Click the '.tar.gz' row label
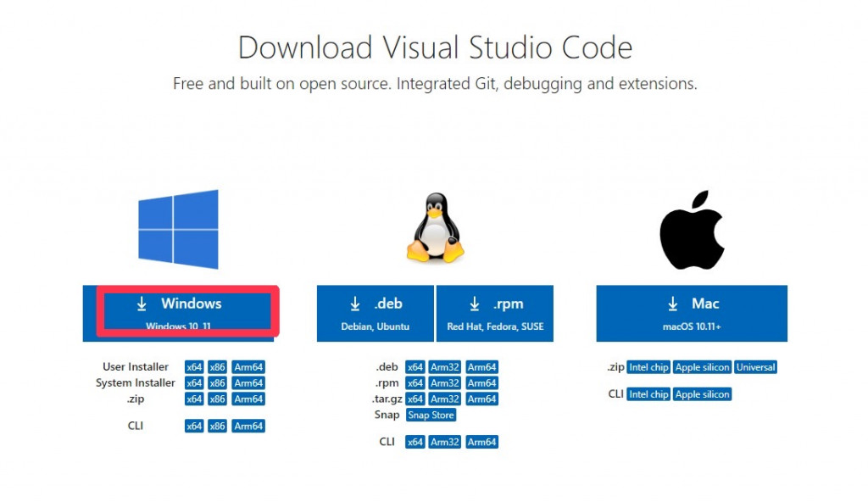 [x=387, y=399]
